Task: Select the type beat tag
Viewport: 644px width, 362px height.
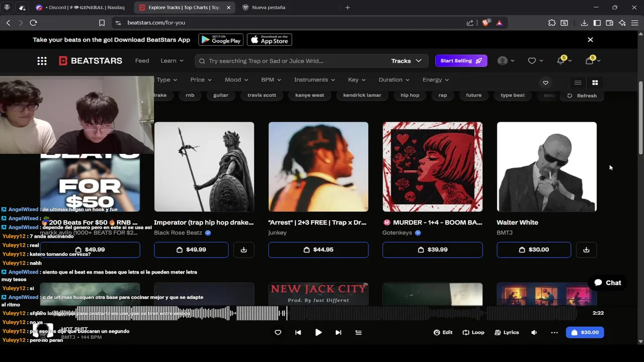Action: click(x=513, y=95)
